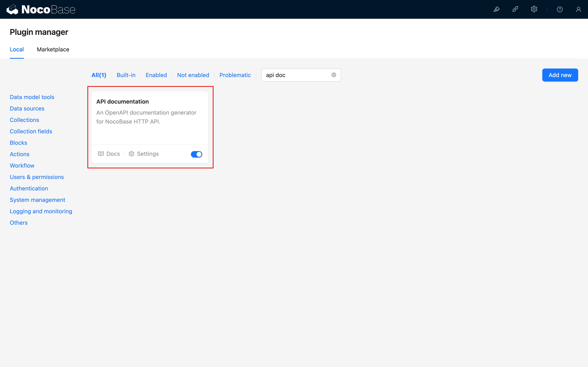Filter by Enabled plugins
The image size is (588, 367).
pyautogui.click(x=156, y=75)
